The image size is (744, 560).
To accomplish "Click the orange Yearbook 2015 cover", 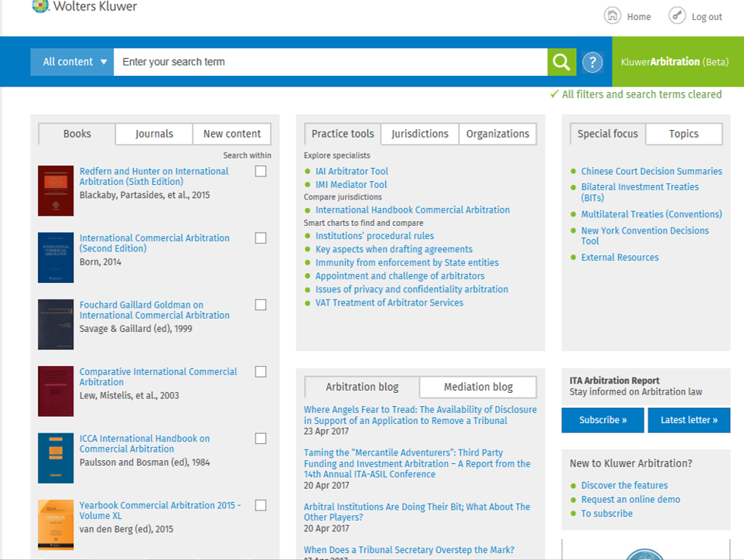I will (x=56, y=525).
